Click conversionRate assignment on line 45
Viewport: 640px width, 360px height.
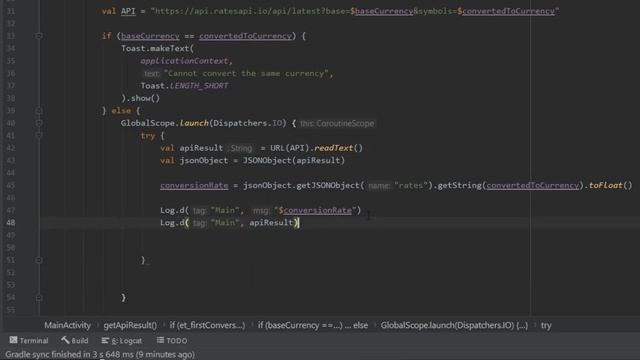(194, 185)
